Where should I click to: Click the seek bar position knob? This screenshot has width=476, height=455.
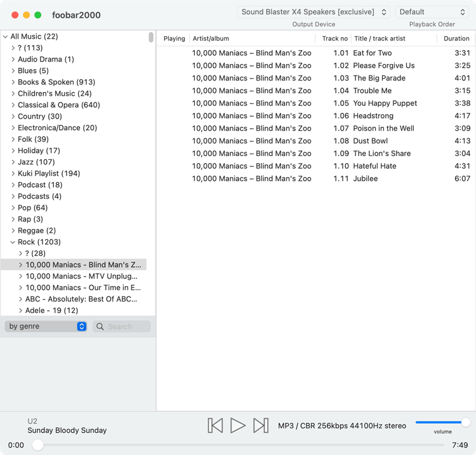pyautogui.click(x=38, y=445)
